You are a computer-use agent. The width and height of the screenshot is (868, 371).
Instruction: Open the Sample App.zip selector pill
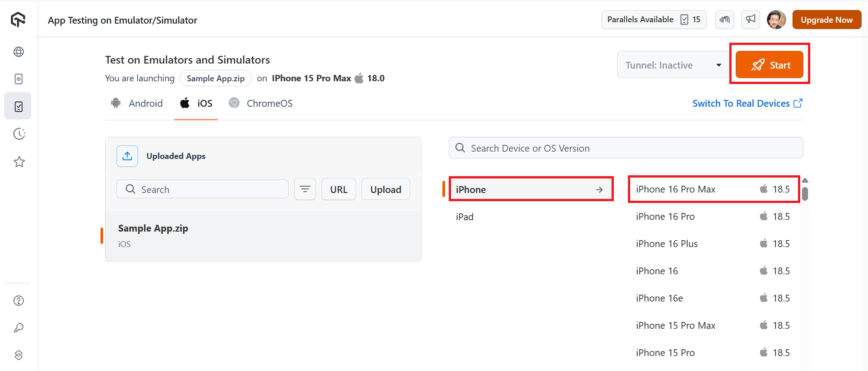click(x=216, y=78)
